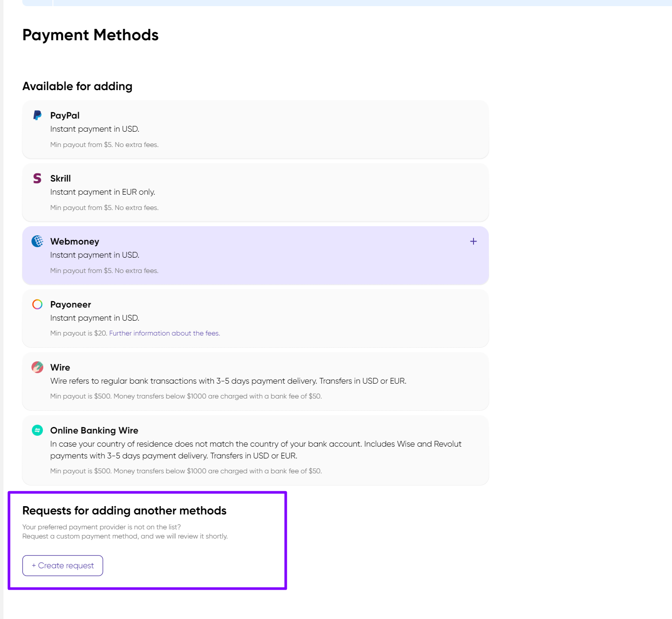Screen dimensions: 672x619
Task: Select the PayPal title
Action: 65,115
